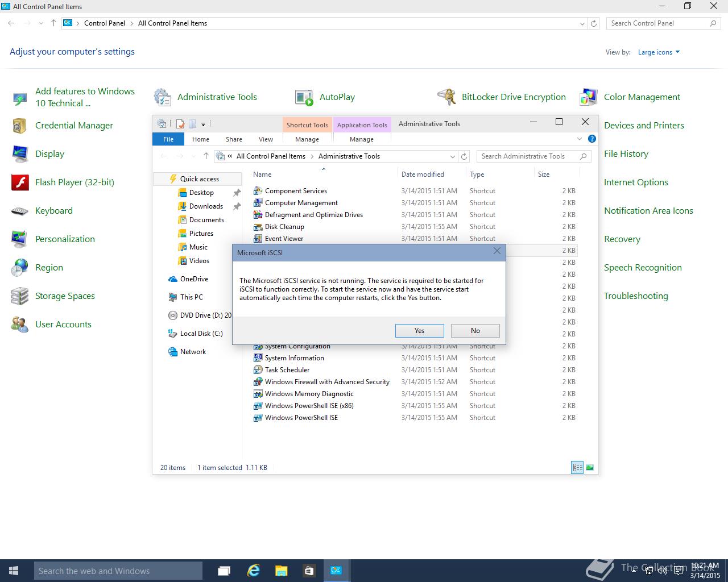Viewport: 728px width, 582px height.
Task: Open the Store from the taskbar
Action: [x=309, y=571]
